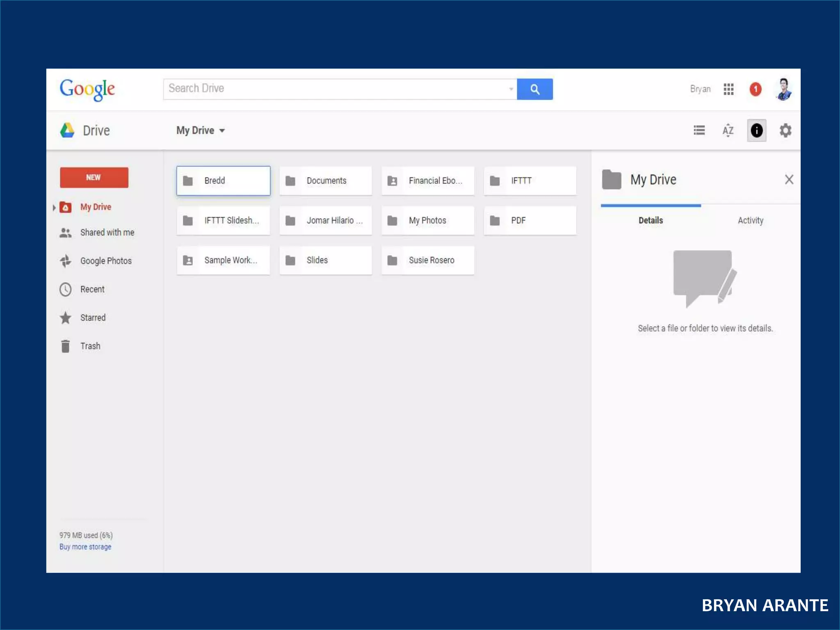
Task: Open Google Photos in sidebar
Action: [x=105, y=261]
